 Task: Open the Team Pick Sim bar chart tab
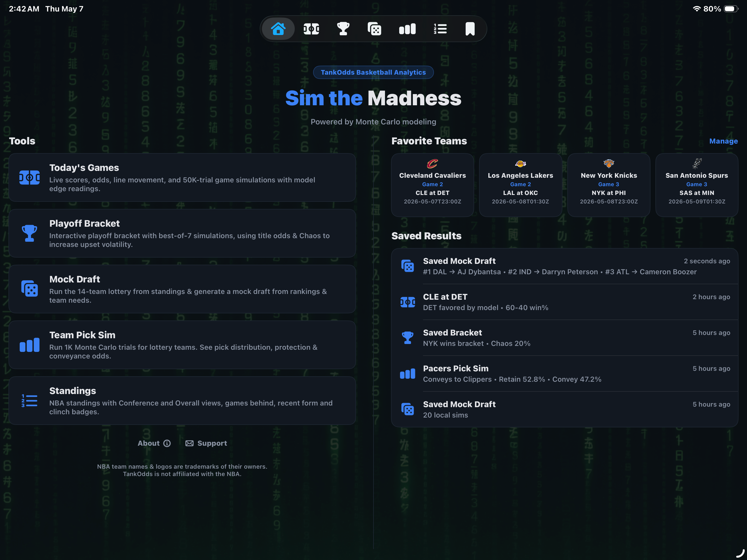407,29
